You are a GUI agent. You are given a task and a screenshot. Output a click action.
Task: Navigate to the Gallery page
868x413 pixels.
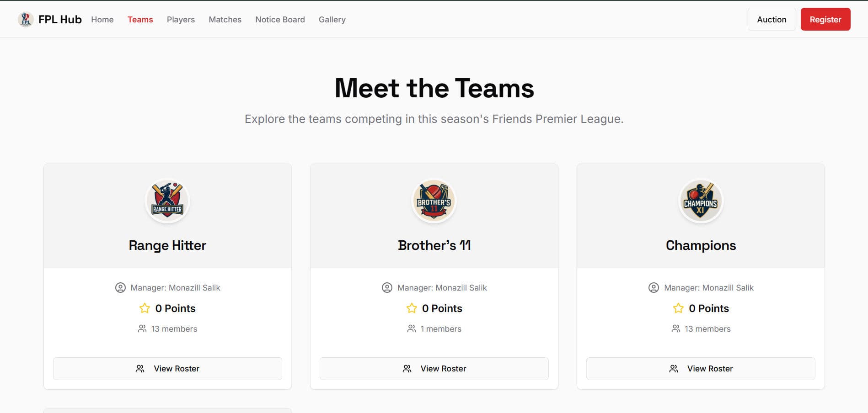(332, 19)
